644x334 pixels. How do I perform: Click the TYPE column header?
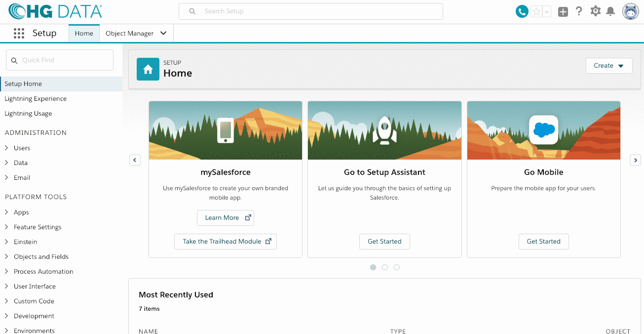[398, 331]
